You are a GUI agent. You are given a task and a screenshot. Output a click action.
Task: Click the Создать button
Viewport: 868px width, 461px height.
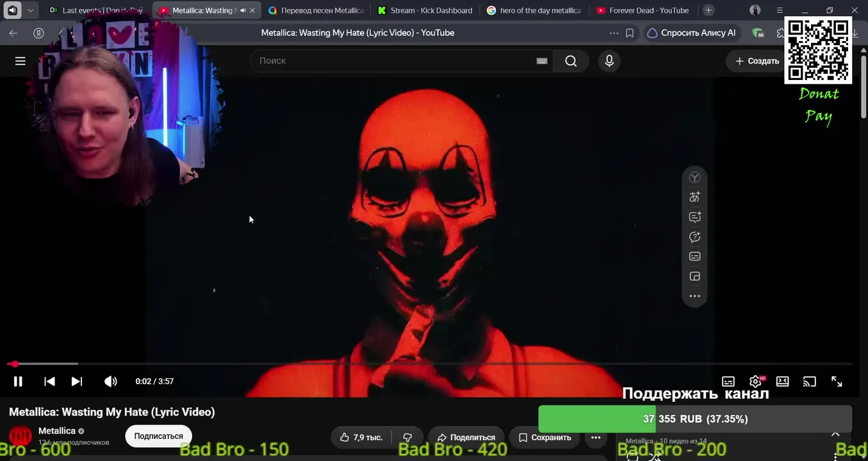click(757, 61)
